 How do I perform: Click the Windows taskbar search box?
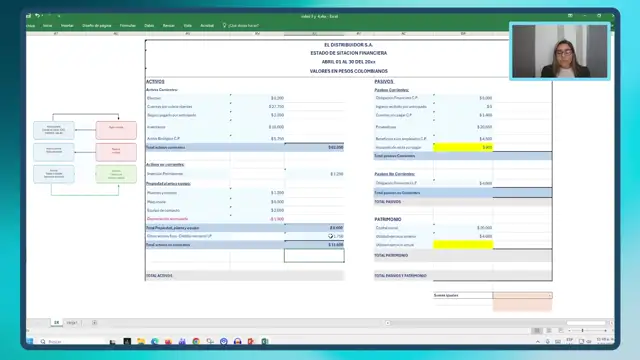click(71, 341)
